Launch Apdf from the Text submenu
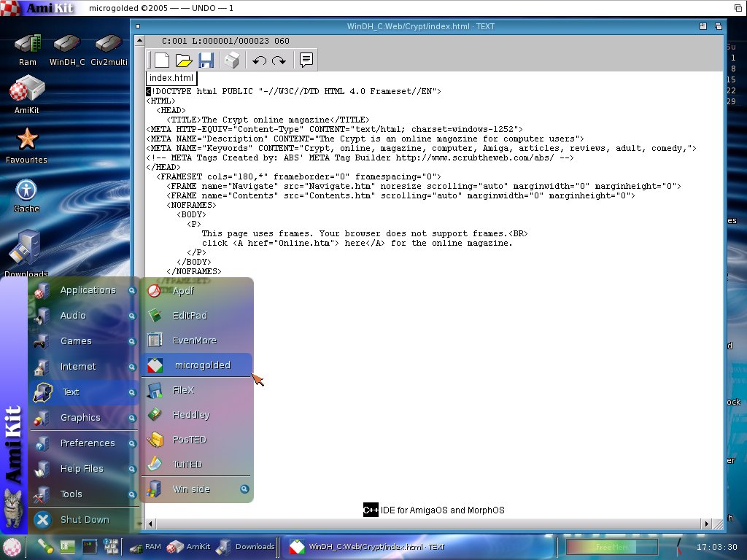Viewport: 747px width, 560px height. pyautogui.click(x=197, y=290)
